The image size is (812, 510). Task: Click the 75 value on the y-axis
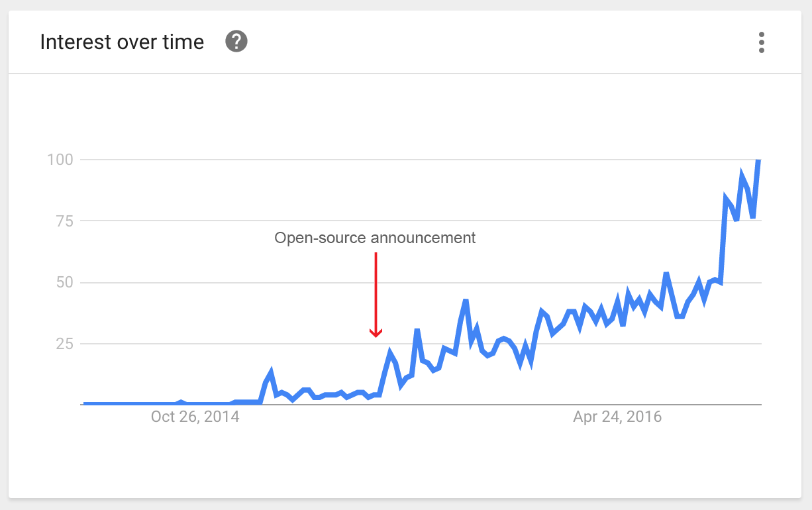click(x=63, y=221)
